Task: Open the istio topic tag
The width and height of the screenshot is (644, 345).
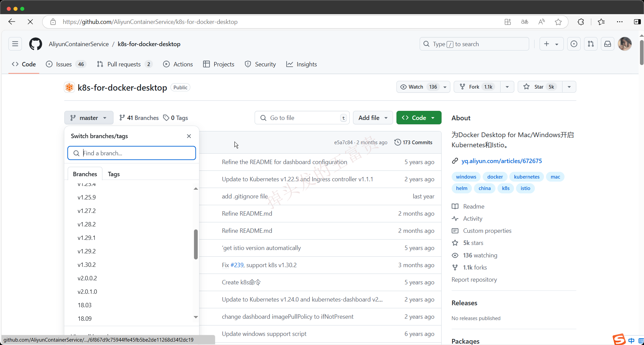Action: (525, 188)
